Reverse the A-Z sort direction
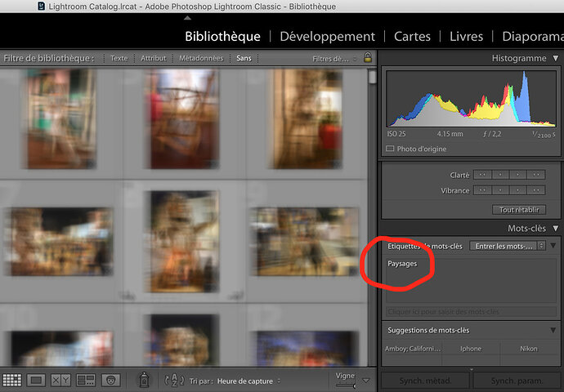Screen dimensions: 564x392 coord(174,380)
